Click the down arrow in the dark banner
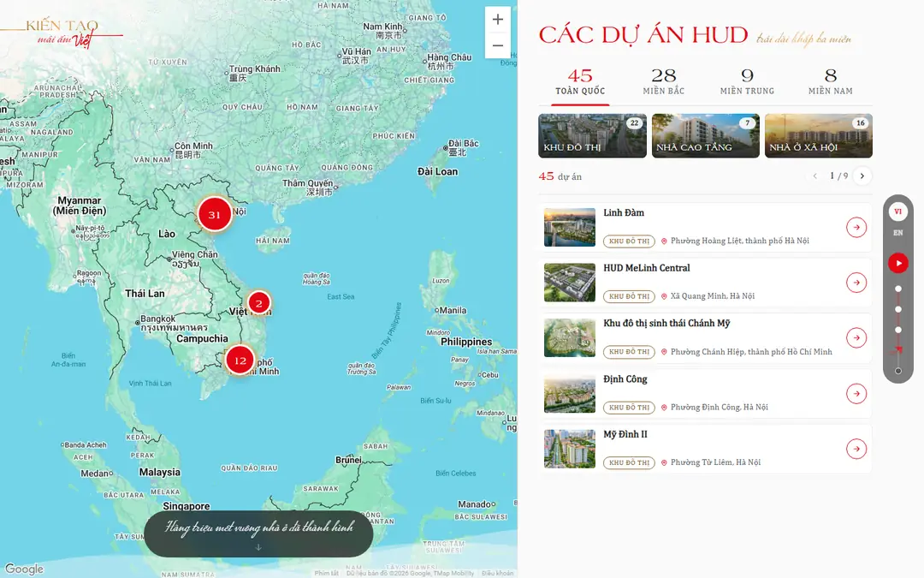The height and width of the screenshot is (578, 924). tap(258, 547)
